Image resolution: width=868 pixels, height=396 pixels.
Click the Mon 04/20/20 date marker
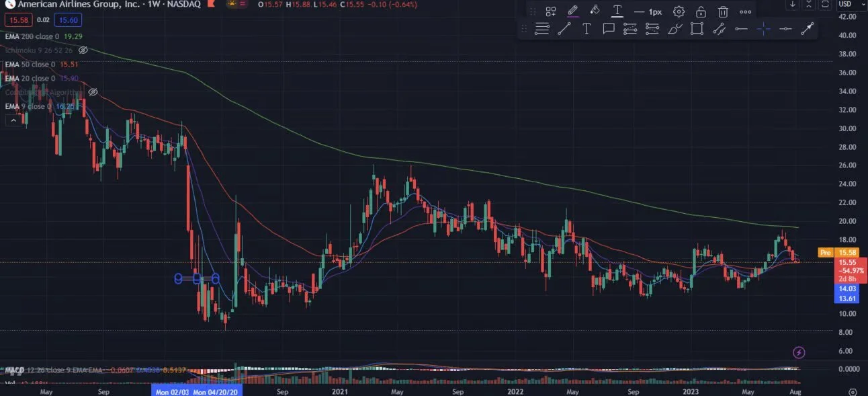(x=216, y=391)
